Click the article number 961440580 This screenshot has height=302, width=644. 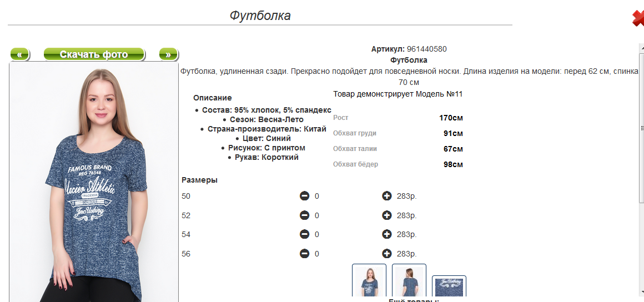426,49
